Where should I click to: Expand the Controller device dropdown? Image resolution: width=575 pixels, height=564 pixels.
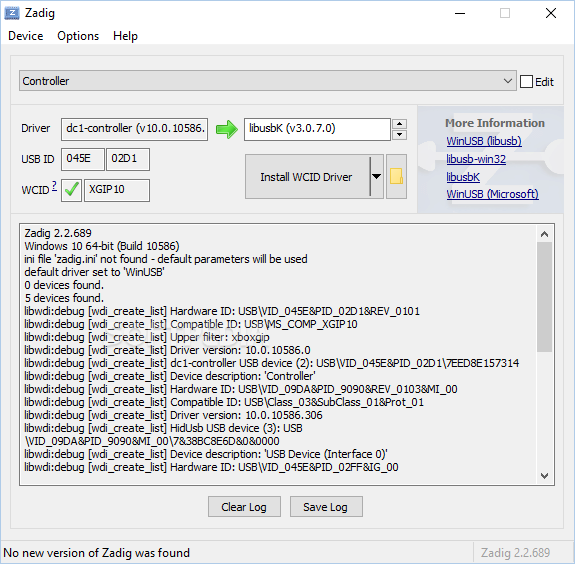[x=508, y=81]
